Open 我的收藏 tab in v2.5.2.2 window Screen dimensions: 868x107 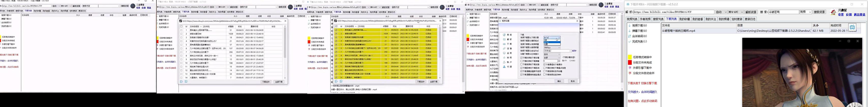(x=685, y=19)
